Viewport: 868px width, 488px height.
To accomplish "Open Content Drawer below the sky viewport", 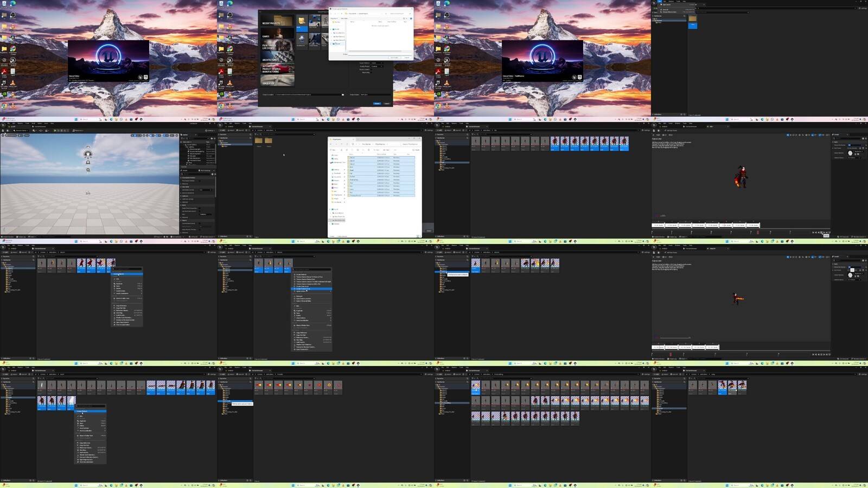I will (x=8, y=236).
